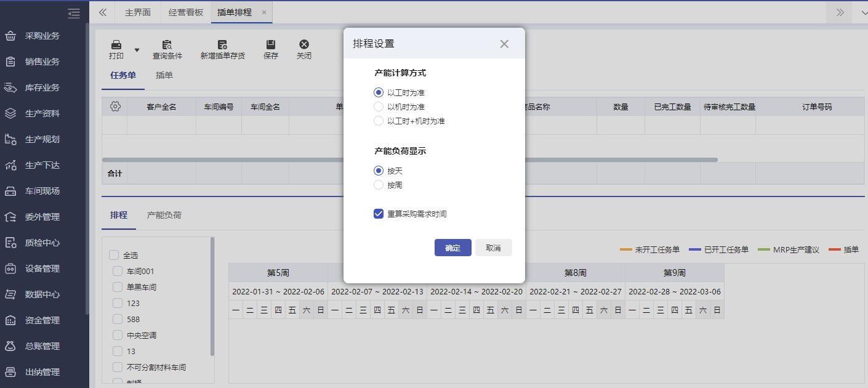
Task: Click the 确定 button in dialog
Action: (x=452, y=248)
